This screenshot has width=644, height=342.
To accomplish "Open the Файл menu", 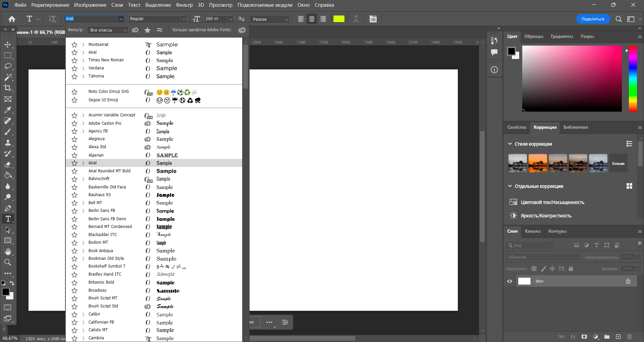I will pyautogui.click(x=20, y=5).
